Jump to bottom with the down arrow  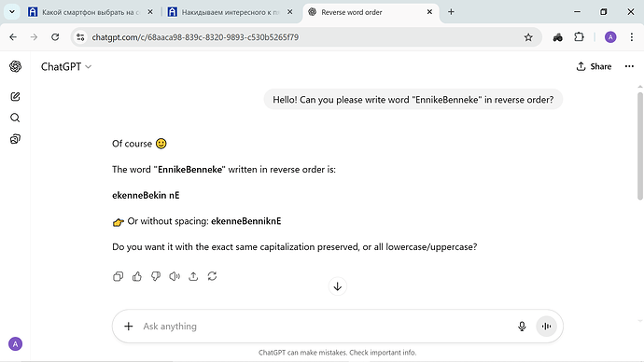coord(338,286)
